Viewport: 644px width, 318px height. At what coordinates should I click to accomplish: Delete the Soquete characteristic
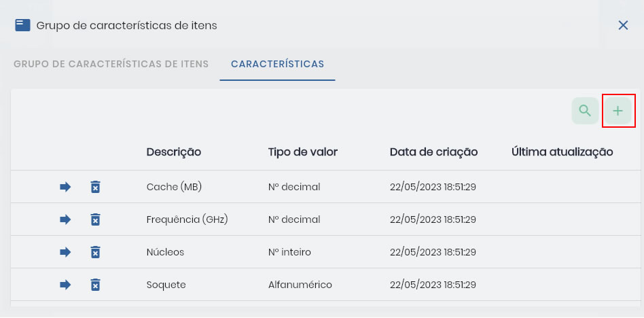(95, 285)
